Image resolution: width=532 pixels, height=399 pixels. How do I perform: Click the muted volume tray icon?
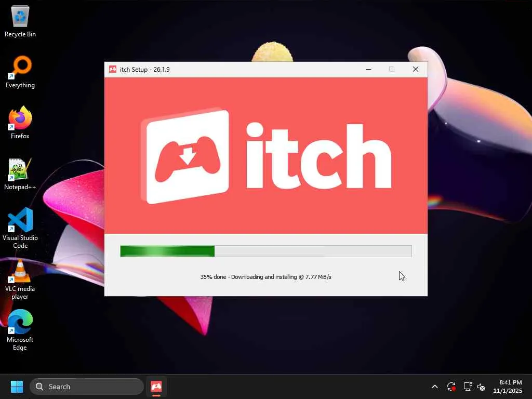coord(481,387)
